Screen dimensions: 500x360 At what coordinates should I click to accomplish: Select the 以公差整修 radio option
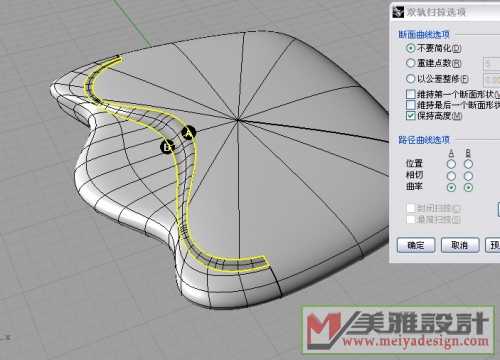(x=411, y=79)
